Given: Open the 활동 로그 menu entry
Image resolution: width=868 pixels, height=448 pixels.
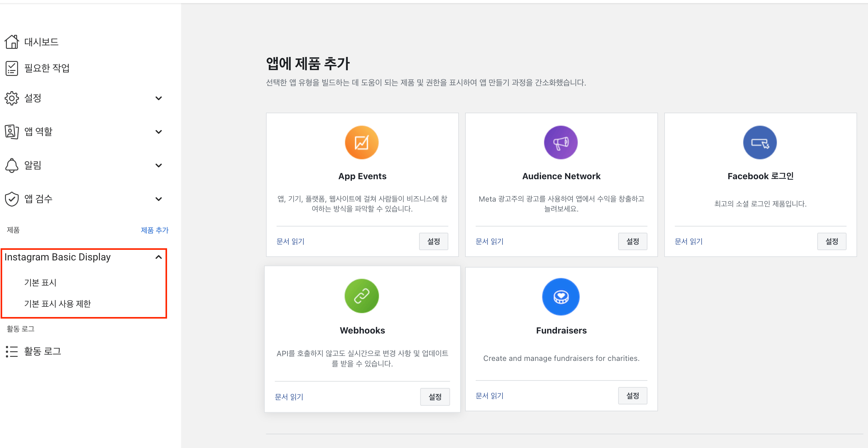Looking at the screenshot, I should pos(43,351).
